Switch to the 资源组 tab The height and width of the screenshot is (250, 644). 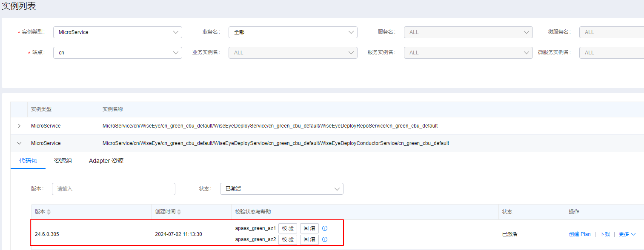pos(63,161)
